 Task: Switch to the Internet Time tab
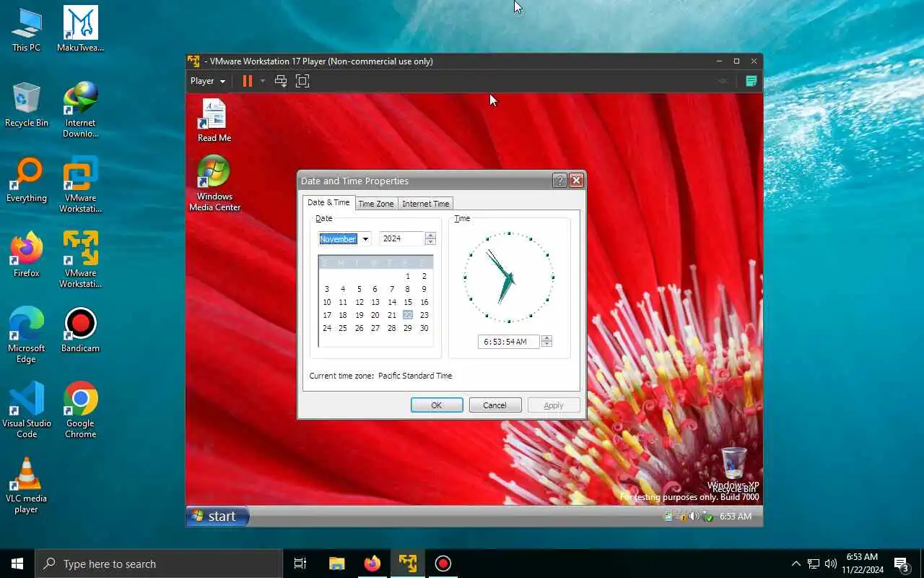pos(425,204)
